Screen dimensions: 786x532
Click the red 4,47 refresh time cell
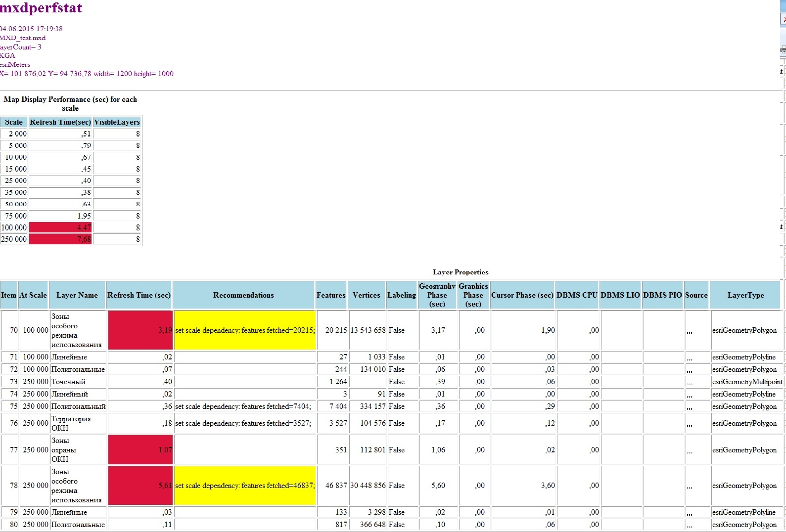[60, 227]
